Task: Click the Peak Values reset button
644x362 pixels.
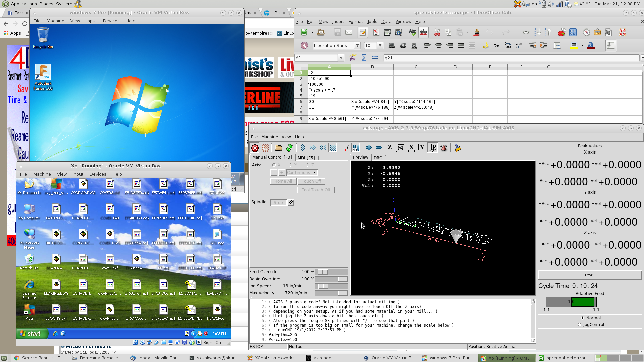Action: pos(590,275)
